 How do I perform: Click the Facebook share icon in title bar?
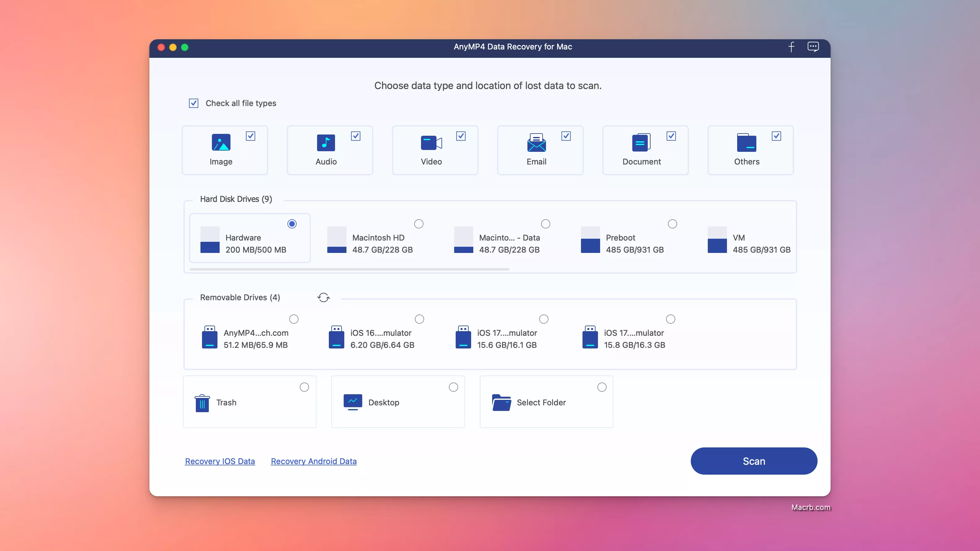coord(791,47)
